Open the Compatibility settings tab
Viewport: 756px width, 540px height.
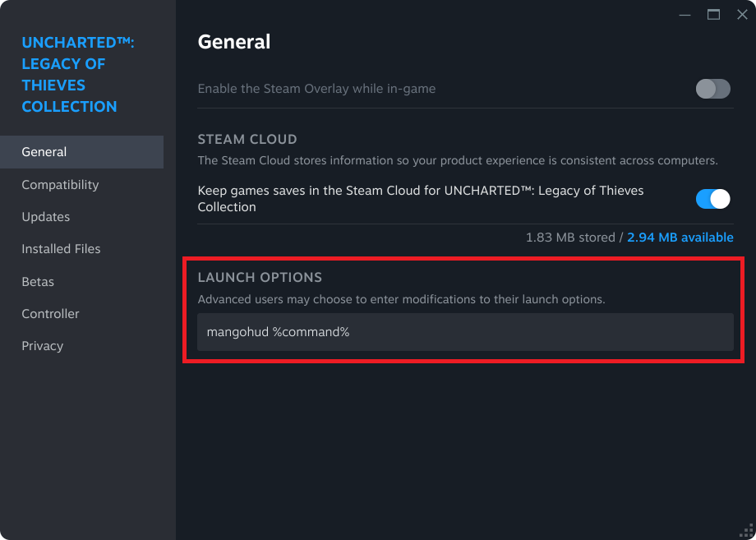pyautogui.click(x=81, y=185)
